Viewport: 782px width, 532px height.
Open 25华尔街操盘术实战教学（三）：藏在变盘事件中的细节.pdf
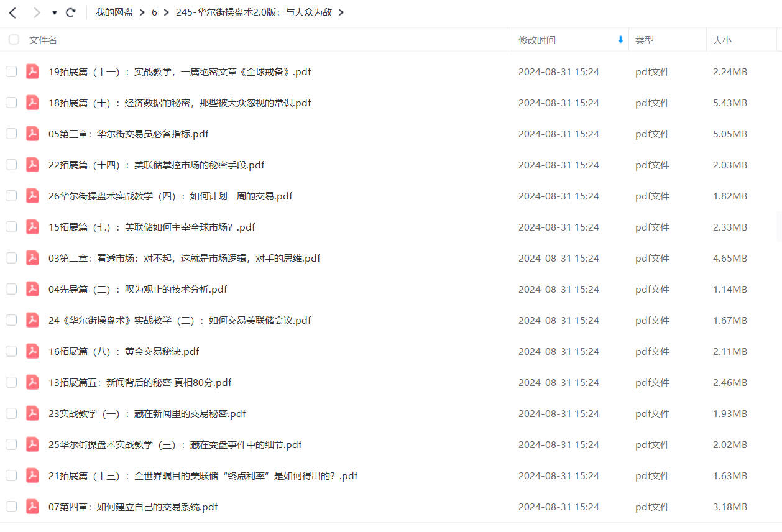point(175,444)
